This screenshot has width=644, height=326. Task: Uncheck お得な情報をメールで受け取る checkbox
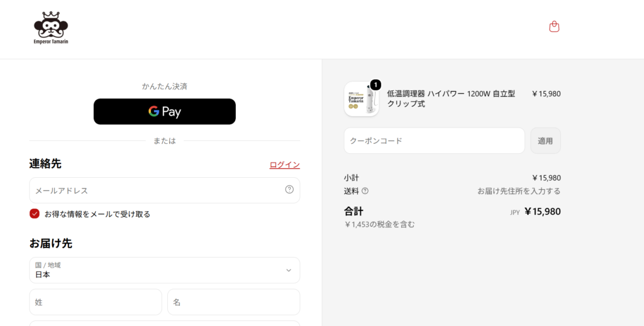tap(35, 214)
